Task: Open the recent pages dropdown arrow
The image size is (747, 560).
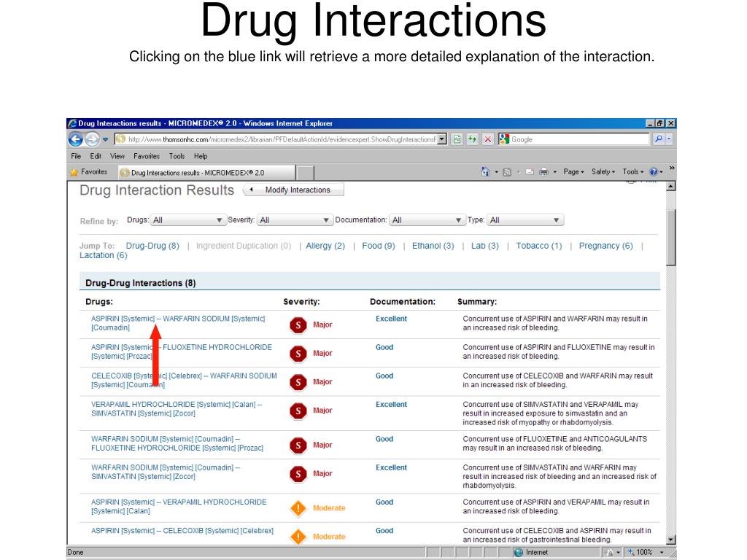Action: (105, 139)
